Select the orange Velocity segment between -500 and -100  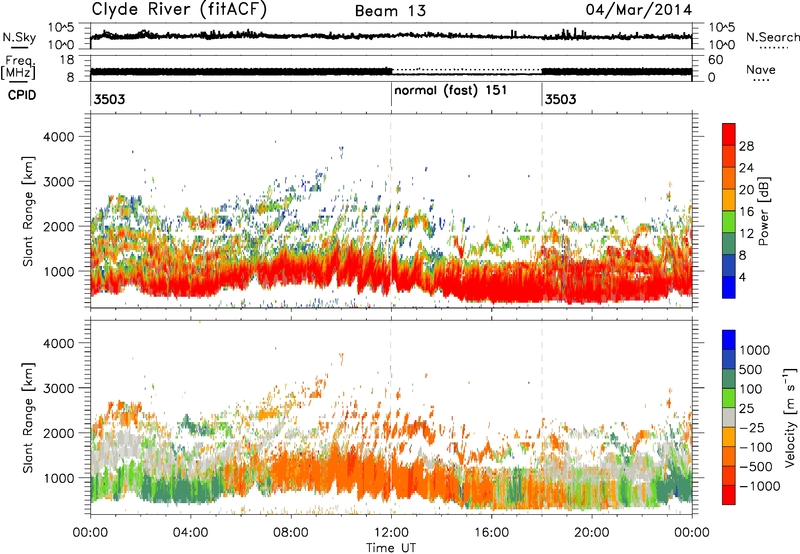(x=729, y=457)
